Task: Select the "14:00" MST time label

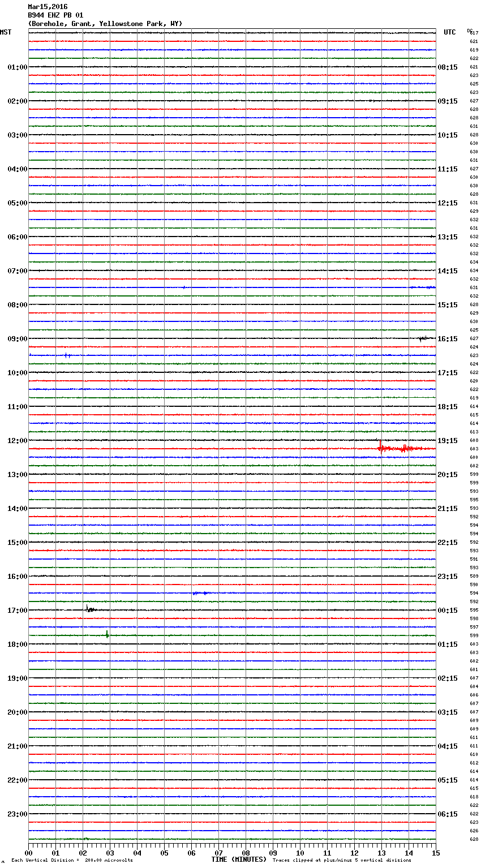Action: (x=18, y=509)
